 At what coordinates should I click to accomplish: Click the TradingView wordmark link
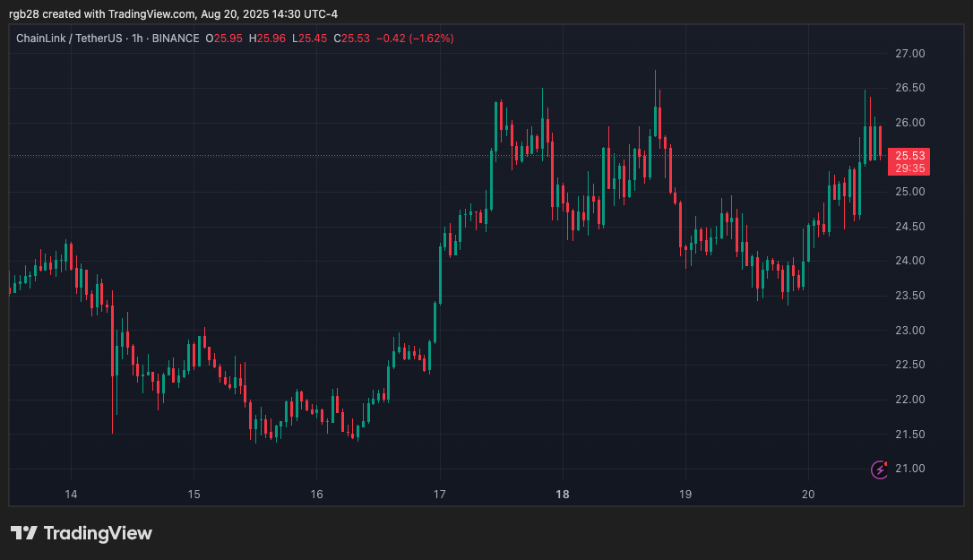tap(99, 533)
